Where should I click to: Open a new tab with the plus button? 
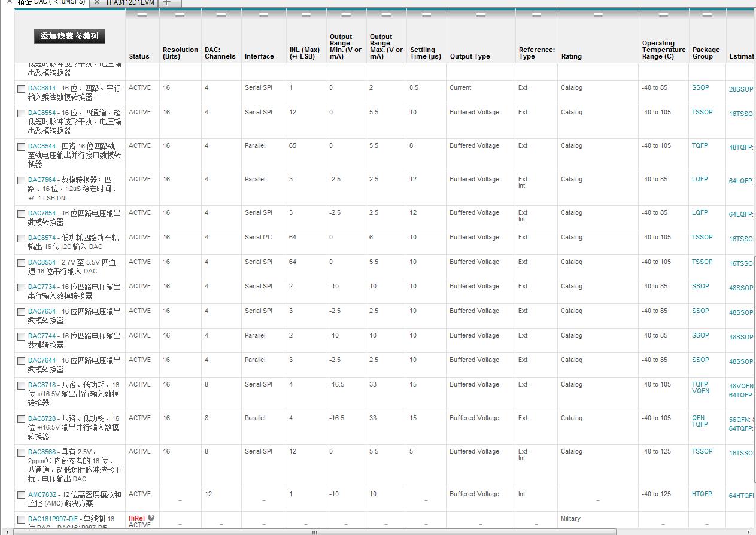[167, 2]
